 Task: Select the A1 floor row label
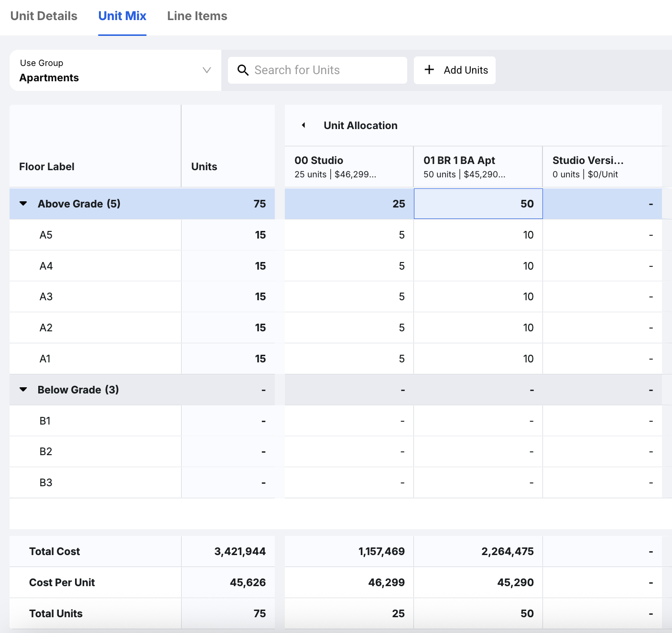tap(45, 359)
